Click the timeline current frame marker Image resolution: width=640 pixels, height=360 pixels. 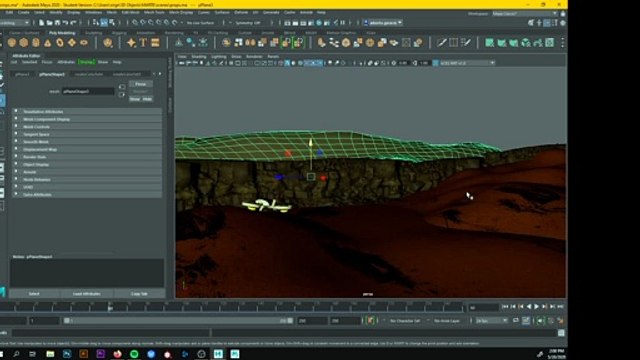pyautogui.click(x=110, y=308)
